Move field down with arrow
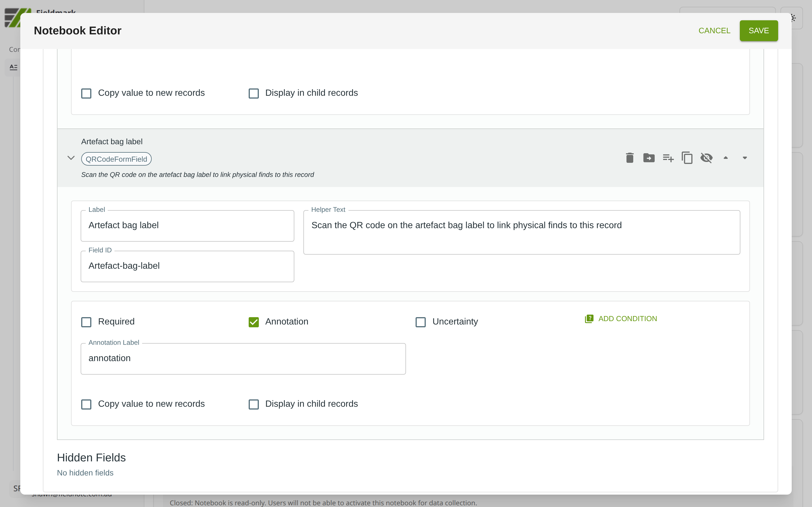This screenshot has width=812, height=507. click(745, 158)
